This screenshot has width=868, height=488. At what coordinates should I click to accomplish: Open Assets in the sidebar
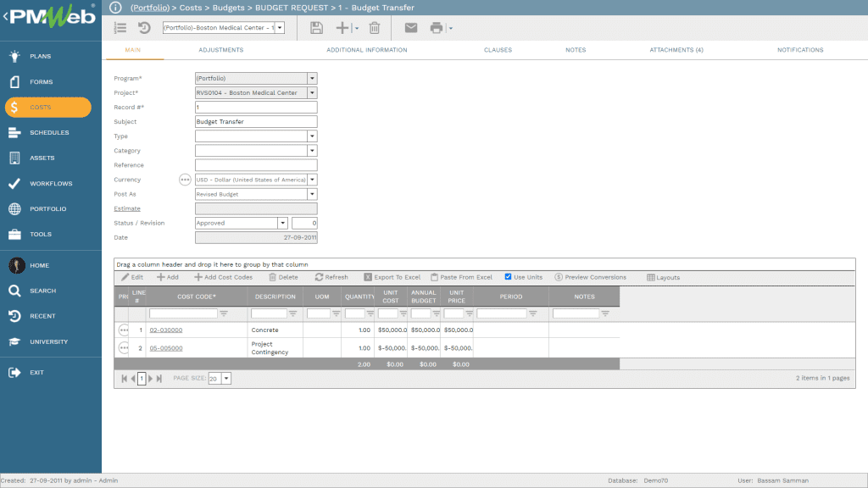click(50, 158)
